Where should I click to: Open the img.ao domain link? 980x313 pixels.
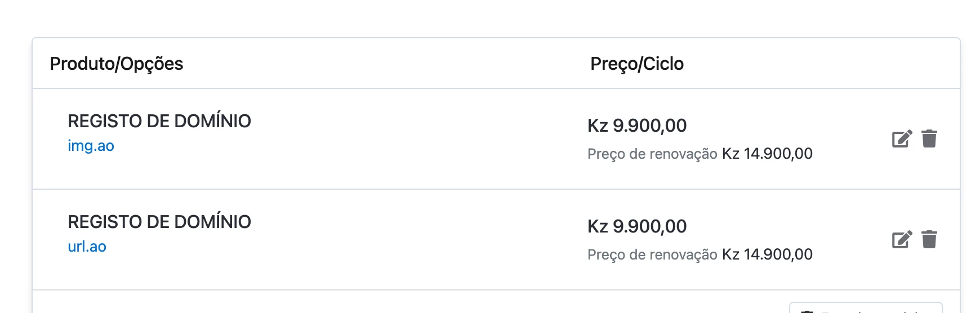click(91, 146)
